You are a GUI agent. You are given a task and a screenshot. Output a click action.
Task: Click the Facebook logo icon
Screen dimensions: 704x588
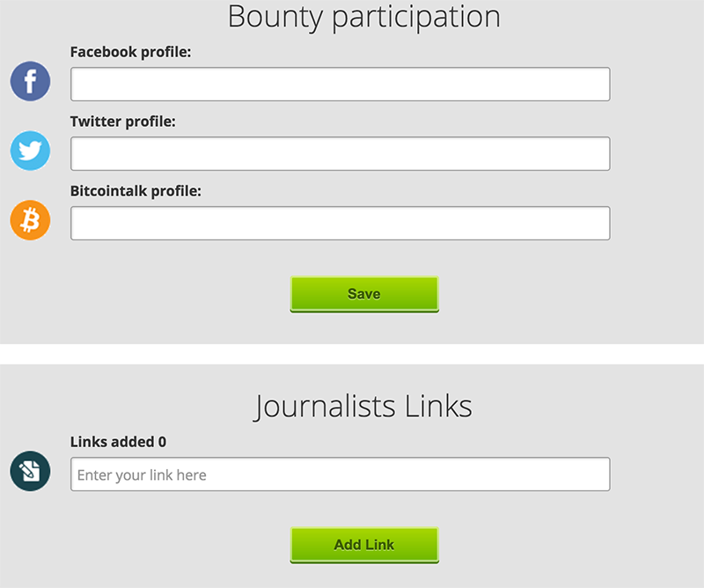point(30,81)
